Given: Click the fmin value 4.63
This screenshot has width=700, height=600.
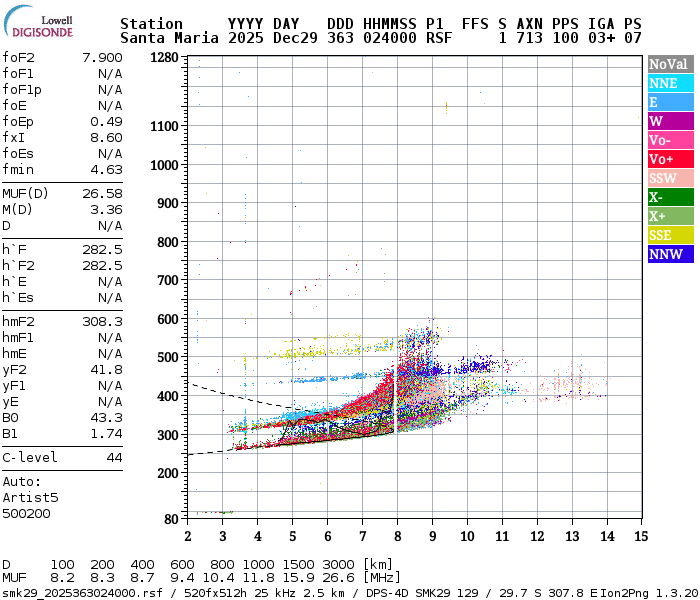Looking at the screenshot, I should coord(106,170).
